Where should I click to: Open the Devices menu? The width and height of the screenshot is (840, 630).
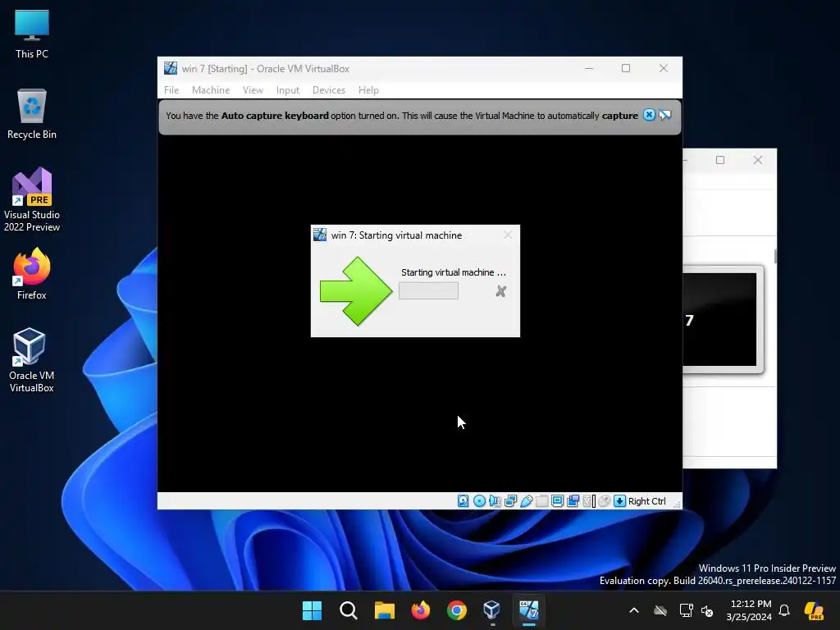328,90
